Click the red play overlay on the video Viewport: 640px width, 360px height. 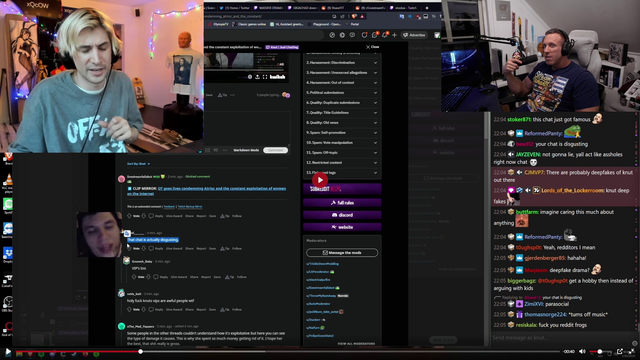(x=320, y=180)
